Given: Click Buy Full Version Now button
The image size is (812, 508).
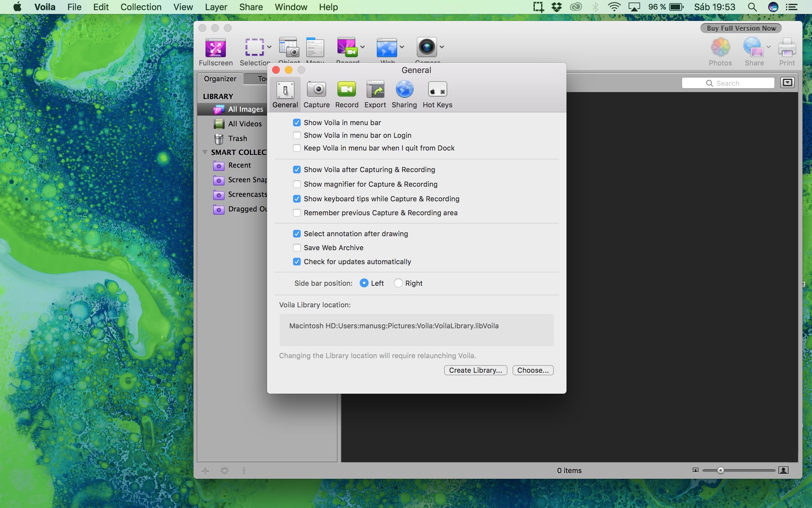Looking at the screenshot, I should [741, 28].
